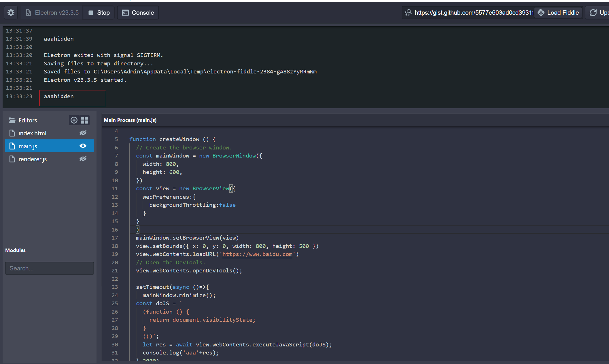Select the Main Process (main.js) tab

tap(130, 120)
